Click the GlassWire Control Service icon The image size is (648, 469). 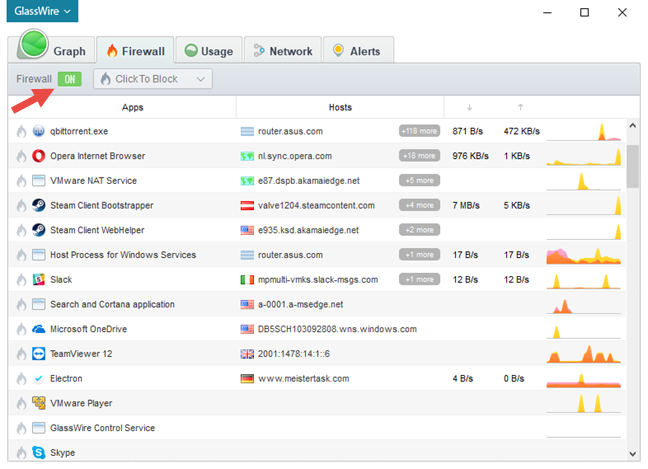38,428
